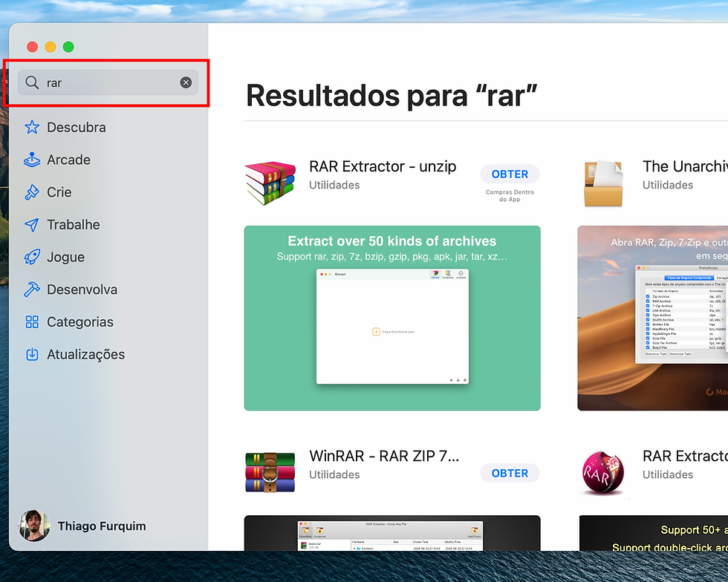Open the RAR Extractor - unzip title
This screenshot has height=582, width=728.
pyautogui.click(x=383, y=166)
